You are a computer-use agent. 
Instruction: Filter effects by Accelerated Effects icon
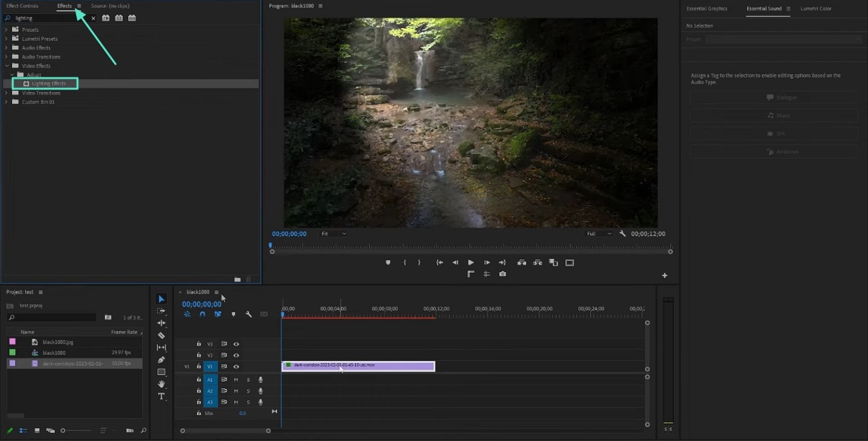pyautogui.click(x=105, y=18)
